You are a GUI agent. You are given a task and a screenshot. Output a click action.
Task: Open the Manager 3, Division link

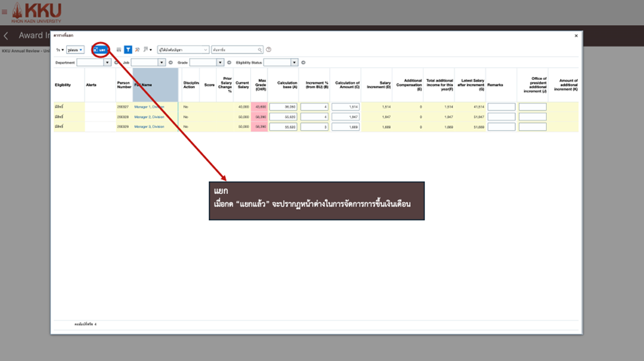tap(149, 127)
